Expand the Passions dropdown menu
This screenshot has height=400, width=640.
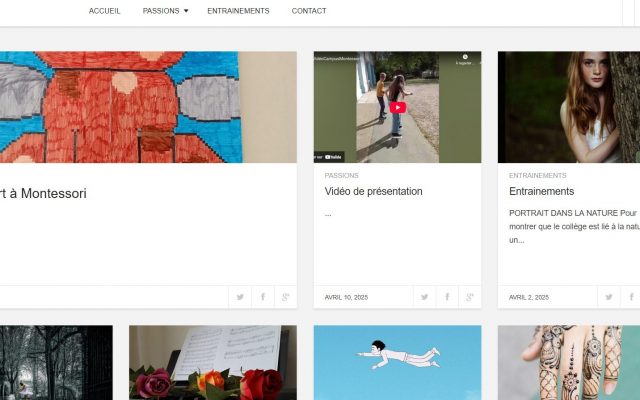(x=165, y=11)
